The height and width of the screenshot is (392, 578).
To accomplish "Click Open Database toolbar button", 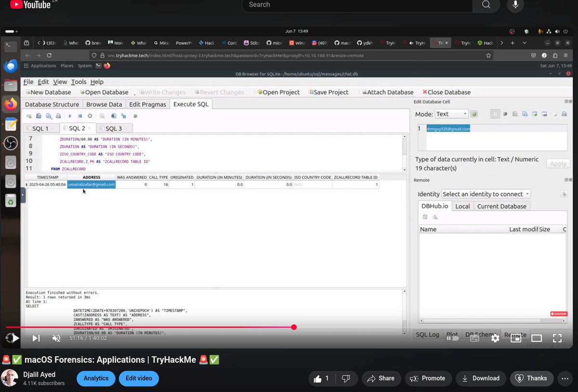I will point(104,92).
